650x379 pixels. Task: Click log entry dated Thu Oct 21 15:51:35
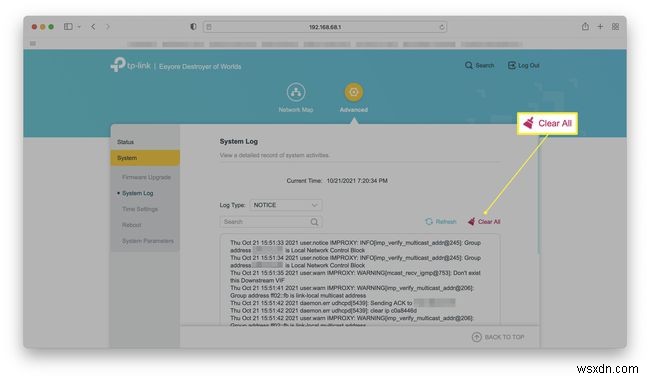point(355,277)
